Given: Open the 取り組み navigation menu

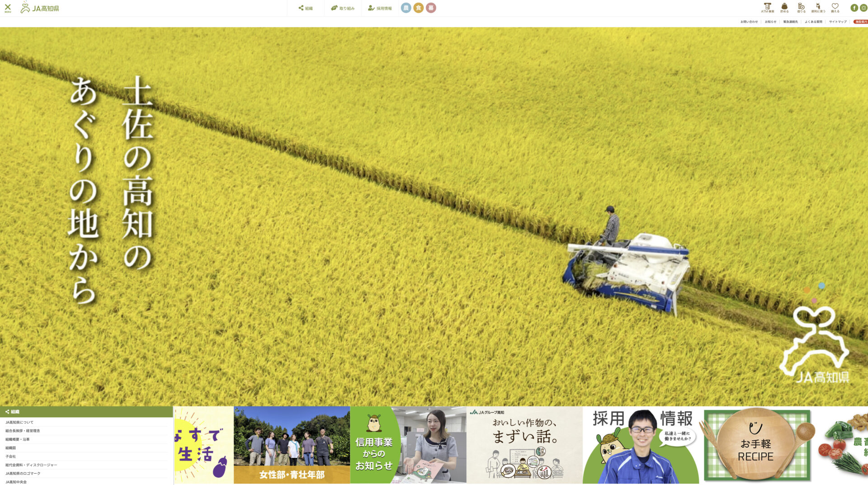Looking at the screenshot, I should [x=343, y=8].
